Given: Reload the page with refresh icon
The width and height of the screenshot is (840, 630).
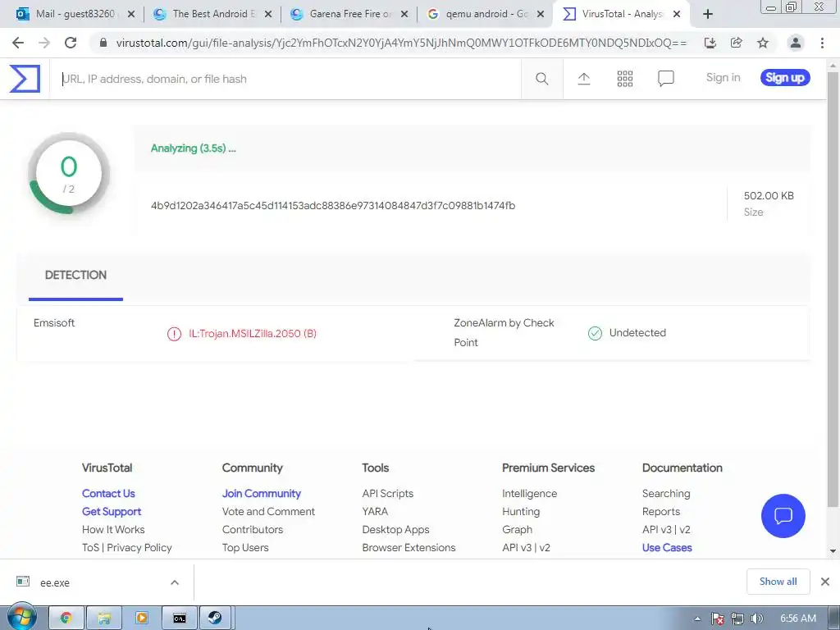Looking at the screenshot, I should point(71,43).
